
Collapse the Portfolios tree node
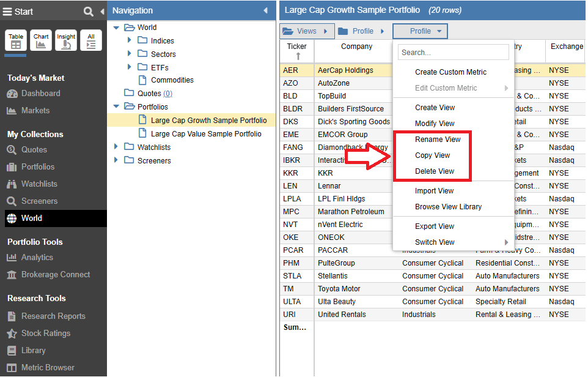click(x=116, y=107)
